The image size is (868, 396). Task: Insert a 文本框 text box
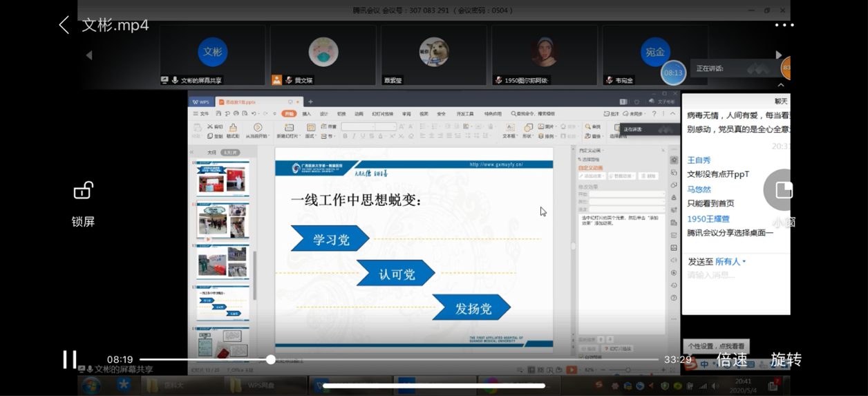click(x=509, y=130)
